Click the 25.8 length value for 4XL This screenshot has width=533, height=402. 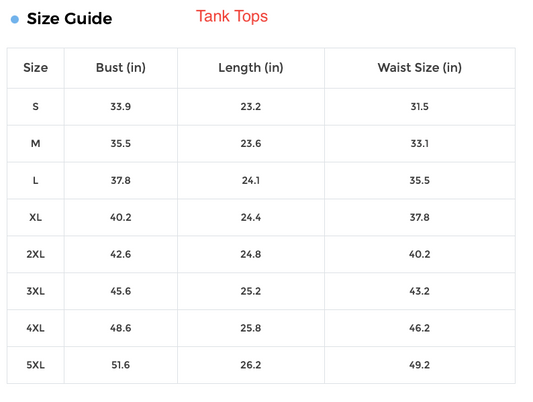point(251,328)
